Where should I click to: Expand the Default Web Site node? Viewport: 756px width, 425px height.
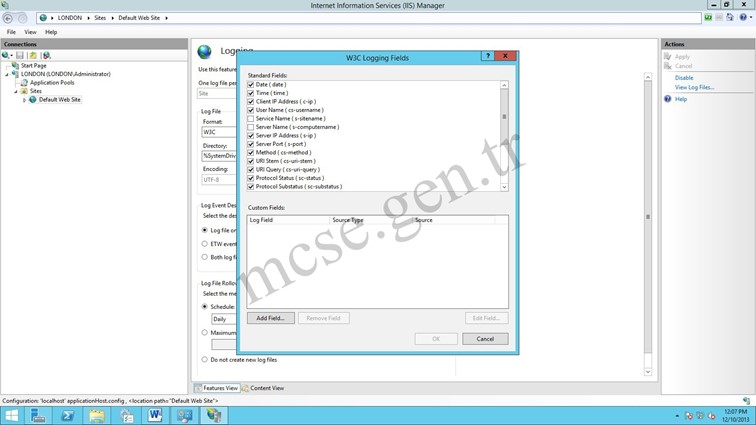pos(24,100)
